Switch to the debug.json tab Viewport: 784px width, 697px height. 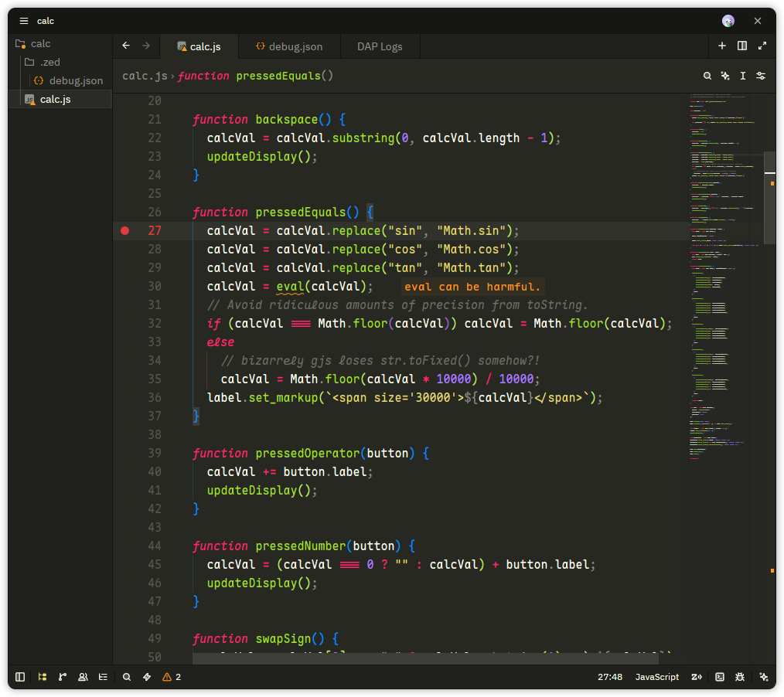tap(289, 46)
